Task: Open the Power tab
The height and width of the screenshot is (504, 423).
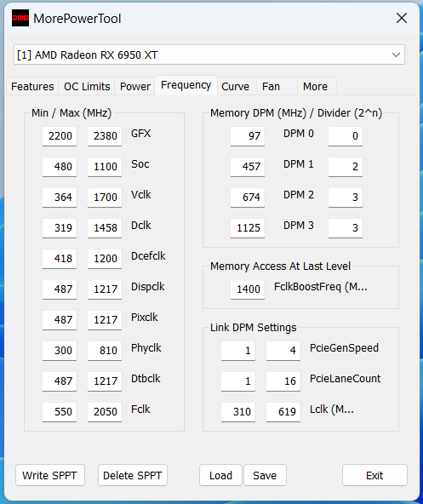Action: [x=135, y=87]
